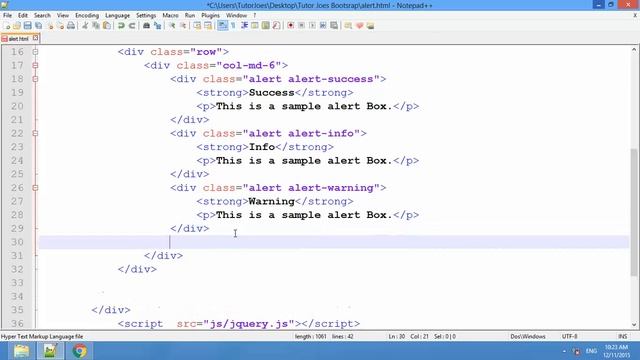The width and height of the screenshot is (640, 360).
Task: Zoom out using the toolbar icon
Action: 183,26
